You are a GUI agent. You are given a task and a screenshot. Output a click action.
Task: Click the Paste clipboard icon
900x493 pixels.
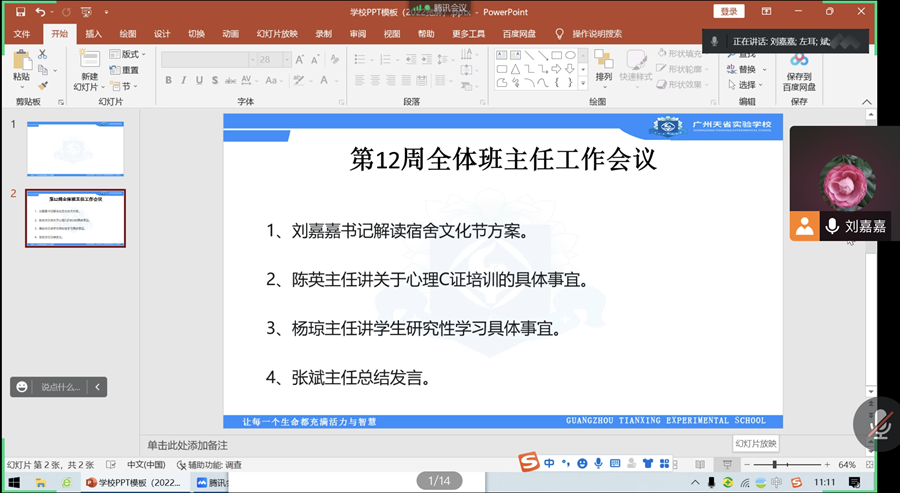tap(21, 60)
